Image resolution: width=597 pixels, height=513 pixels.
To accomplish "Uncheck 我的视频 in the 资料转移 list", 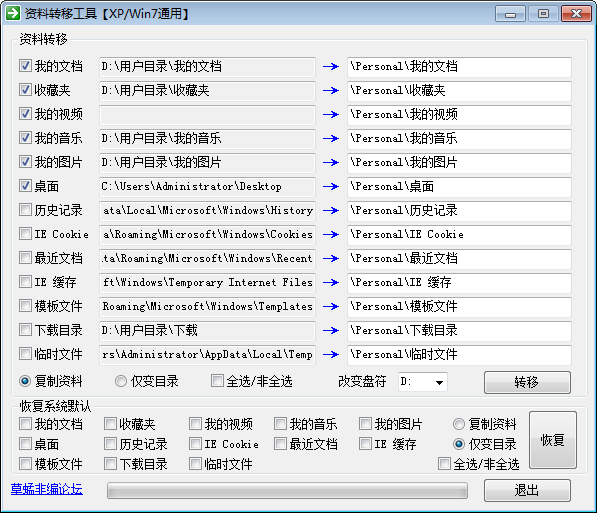I will tap(25, 114).
